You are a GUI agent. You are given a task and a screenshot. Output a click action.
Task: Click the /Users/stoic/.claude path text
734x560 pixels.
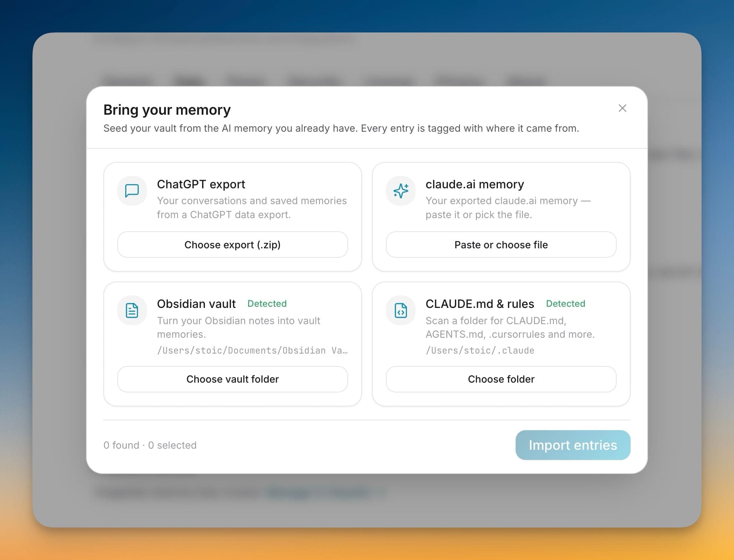[480, 351]
